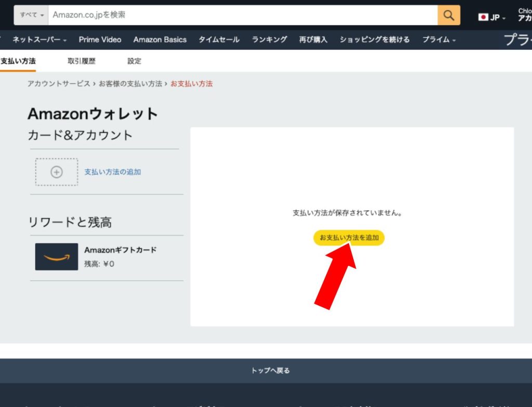Screen dimensions: 532x407
Task: Select the 支払い方法 tab
Action: [x=18, y=61]
